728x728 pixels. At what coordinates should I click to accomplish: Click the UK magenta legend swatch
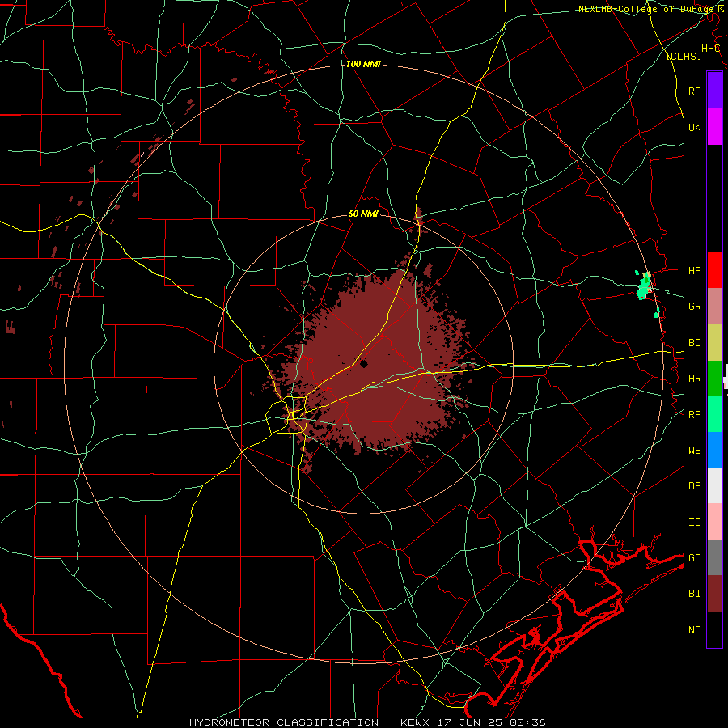(x=714, y=127)
